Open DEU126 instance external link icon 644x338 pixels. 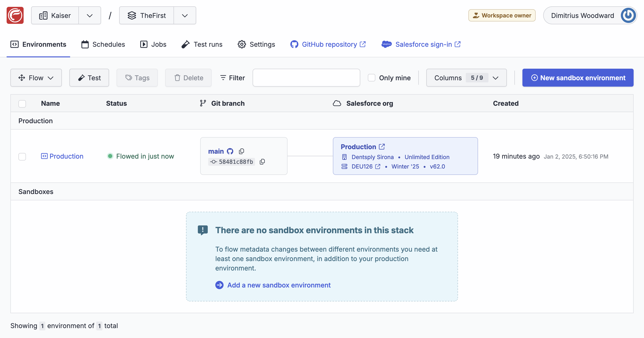378,166
